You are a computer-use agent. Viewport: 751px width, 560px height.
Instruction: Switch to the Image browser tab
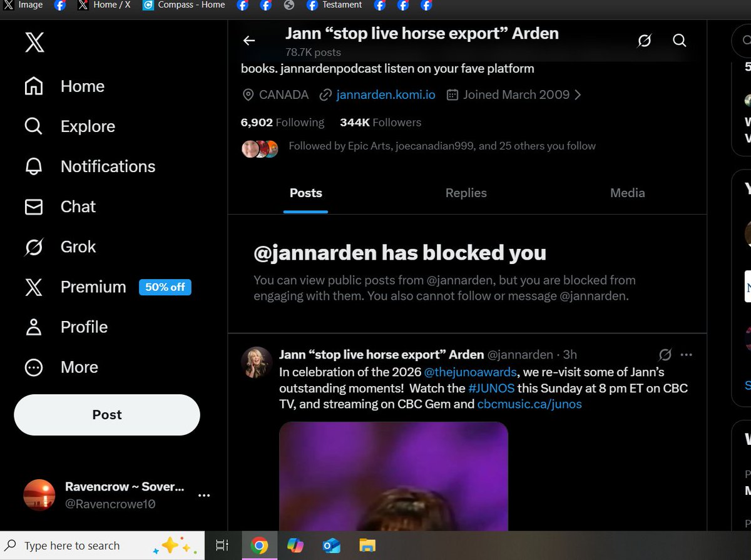click(x=23, y=5)
